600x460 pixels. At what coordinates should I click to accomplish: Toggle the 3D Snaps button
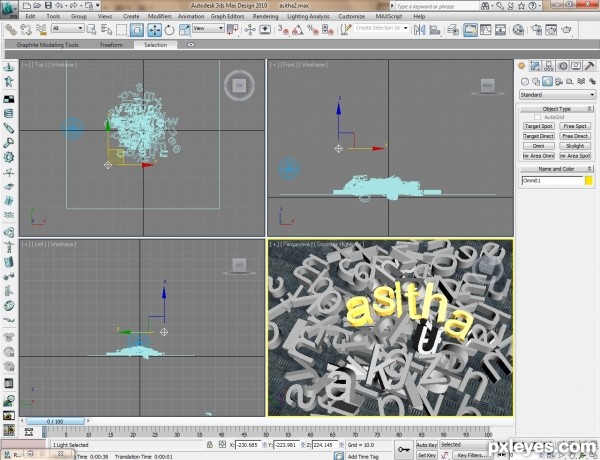click(283, 29)
